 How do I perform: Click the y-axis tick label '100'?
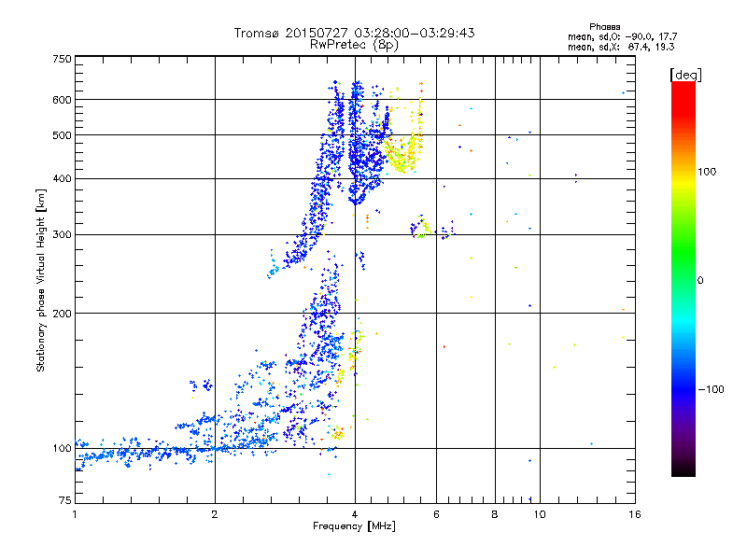point(62,449)
